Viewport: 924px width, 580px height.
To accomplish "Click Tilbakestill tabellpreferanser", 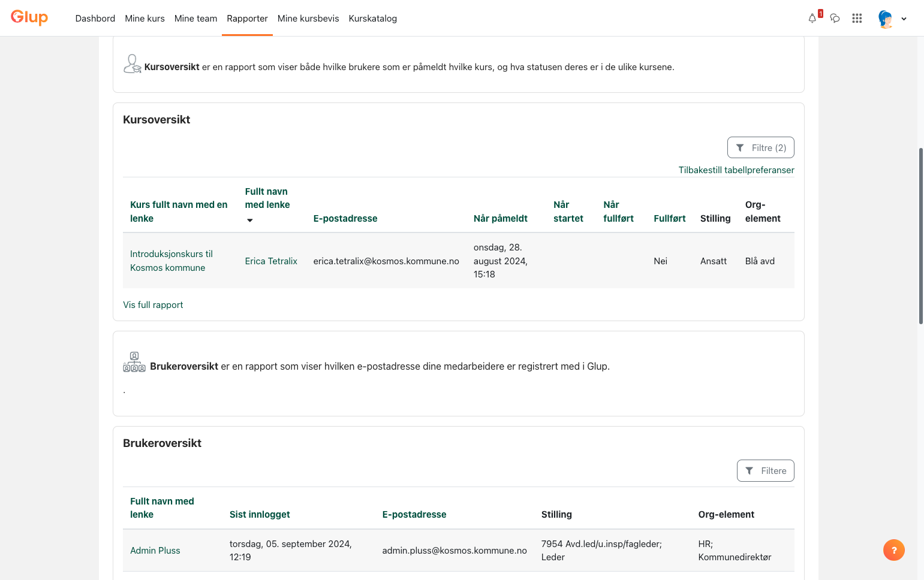I will (x=736, y=170).
